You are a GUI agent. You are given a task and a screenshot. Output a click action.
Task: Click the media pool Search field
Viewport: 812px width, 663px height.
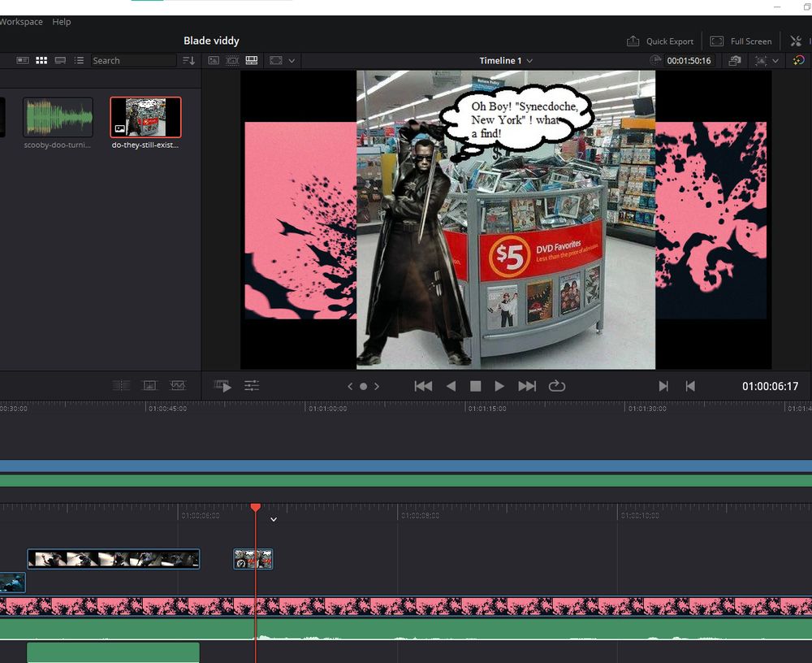pos(132,61)
